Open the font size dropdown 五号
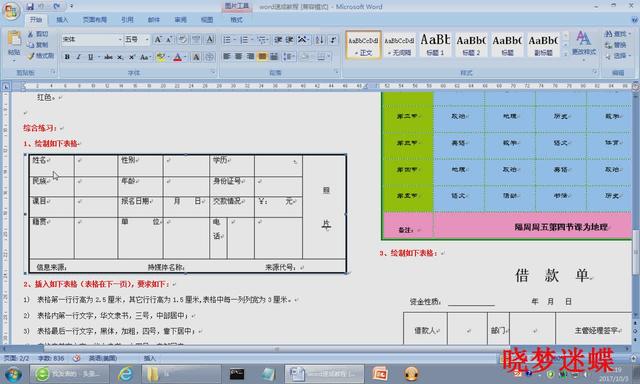 (147, 40)
